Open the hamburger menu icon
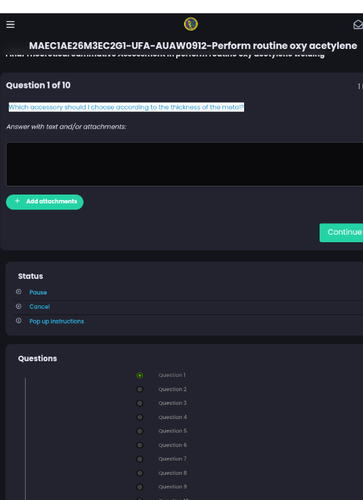Viewport: 363px width, 500px height. coord(10,24)
